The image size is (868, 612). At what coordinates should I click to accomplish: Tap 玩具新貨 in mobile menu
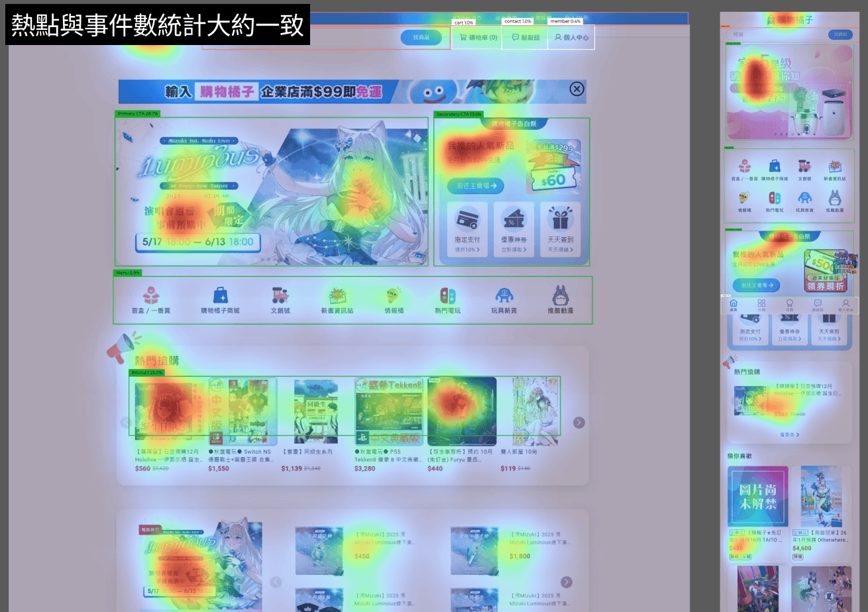pos(804,202)
